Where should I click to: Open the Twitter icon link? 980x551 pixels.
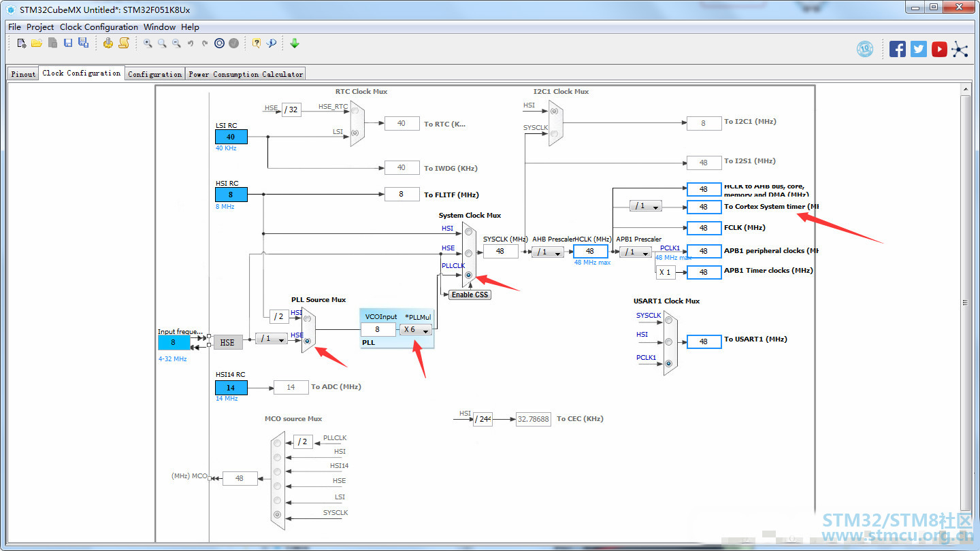pyautogui.click(x=919, y=49)
